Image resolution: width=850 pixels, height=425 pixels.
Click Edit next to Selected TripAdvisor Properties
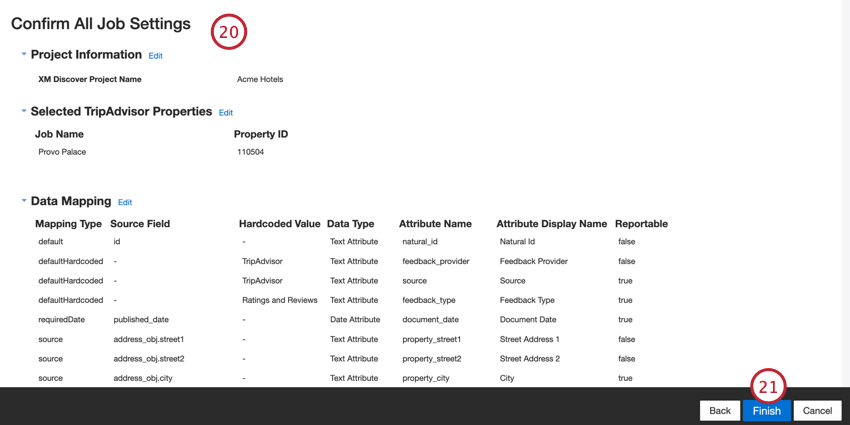click(x=226, y=113)
